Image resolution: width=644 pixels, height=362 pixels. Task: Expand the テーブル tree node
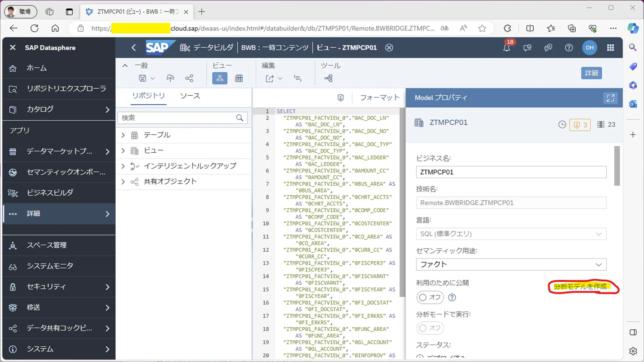123,135
